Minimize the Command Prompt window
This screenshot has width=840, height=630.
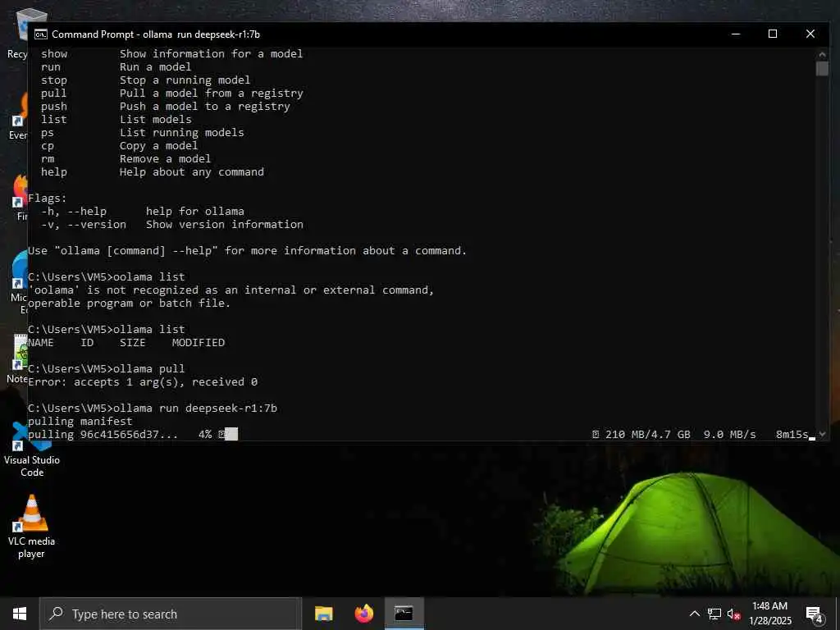736,34
